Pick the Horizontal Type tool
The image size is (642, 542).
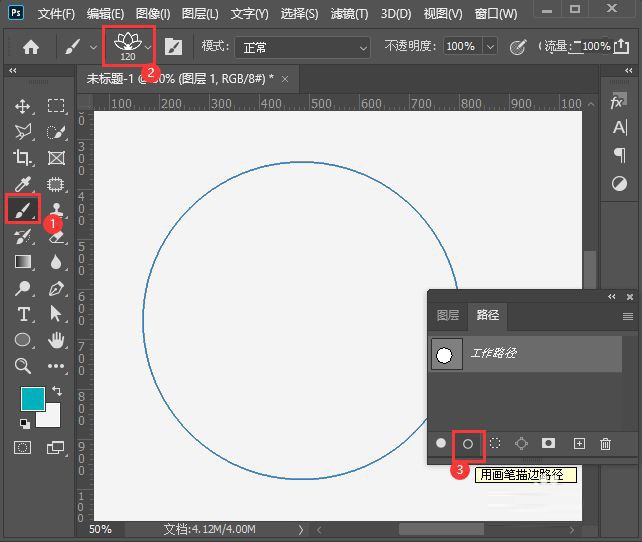point(23,314)
